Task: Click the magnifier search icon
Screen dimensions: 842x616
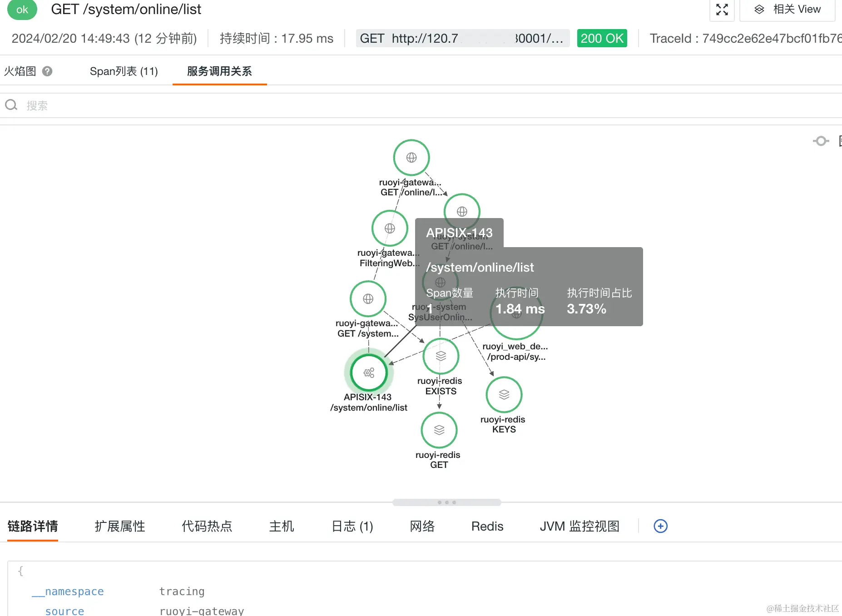Action: (x=11, y=105)
